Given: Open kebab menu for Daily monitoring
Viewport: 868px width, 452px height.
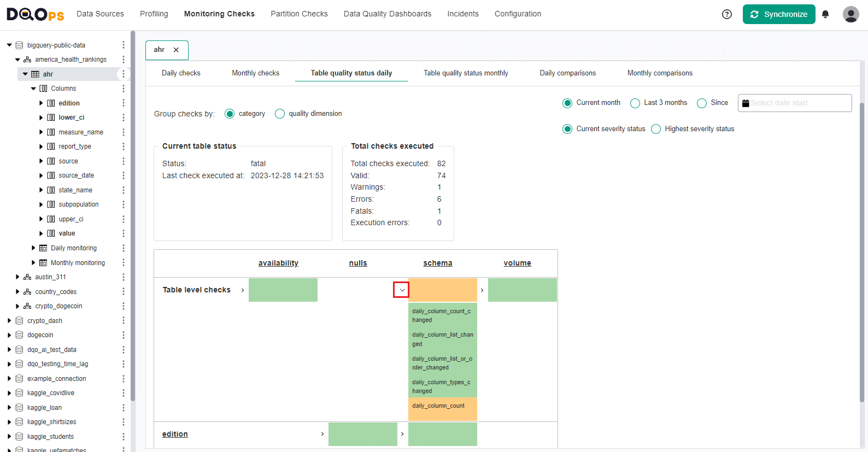Looking at the screenshot, I should coord(124,248).
